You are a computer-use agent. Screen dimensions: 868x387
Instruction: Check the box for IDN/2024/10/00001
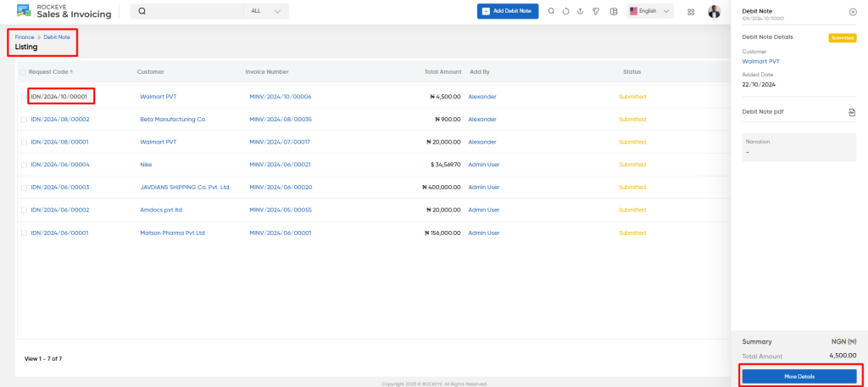[24, 97]
